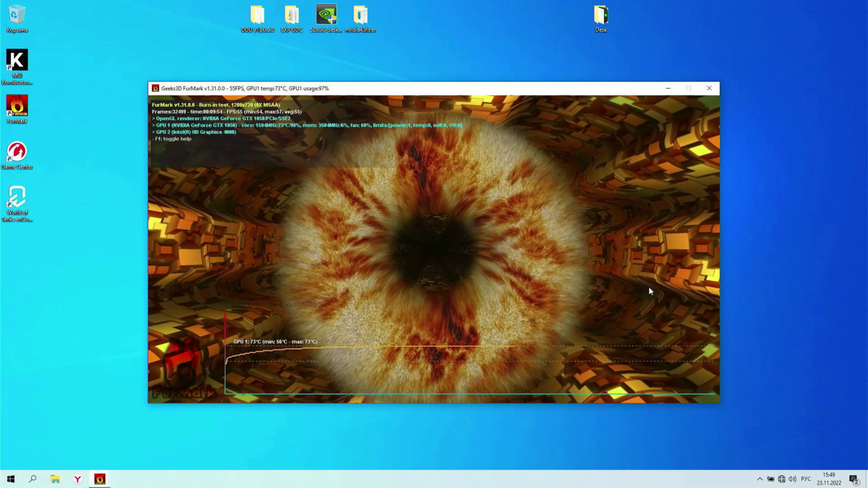The width and height of the screenshot is (868, 488).
Task: Select the World of Tanks desktop shortcut
Action: [17, 204]
